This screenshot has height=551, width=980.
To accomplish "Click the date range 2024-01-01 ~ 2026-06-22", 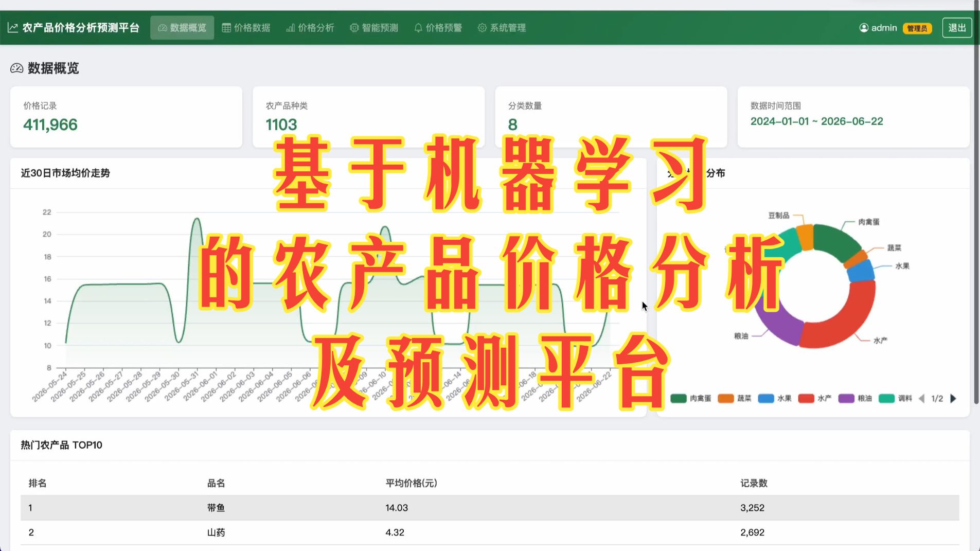I will 817,121.
